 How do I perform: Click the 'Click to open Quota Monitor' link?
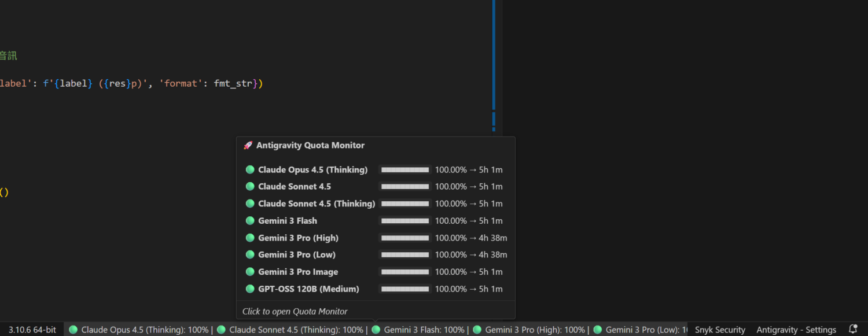295,311
